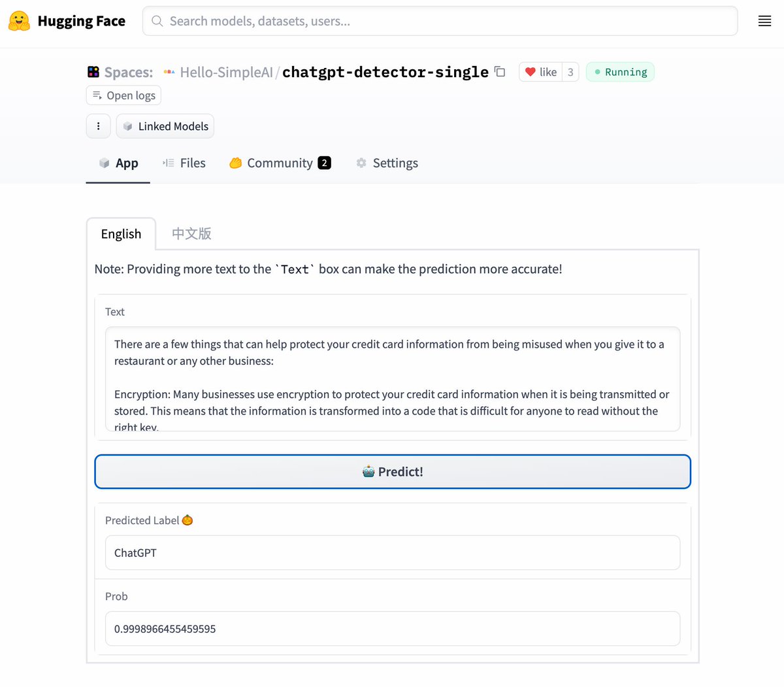Open the three-dot options menu
This screenshot has height=687, width=784.
(x=98, y=126)
